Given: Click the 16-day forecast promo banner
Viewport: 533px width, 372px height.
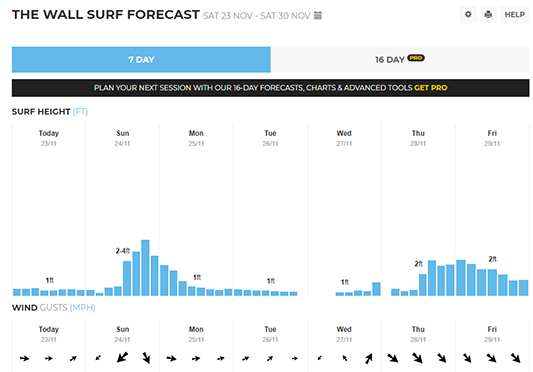Looking at the screenshot, I should pyautogui.click(x=271, y=88).
